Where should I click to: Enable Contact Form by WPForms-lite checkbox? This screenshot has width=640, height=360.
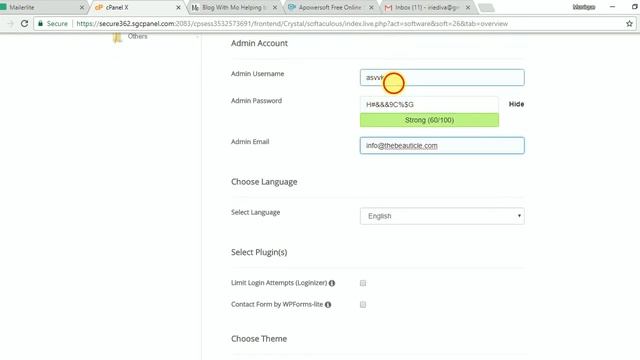pyautogui.click(x=363, y=304)
